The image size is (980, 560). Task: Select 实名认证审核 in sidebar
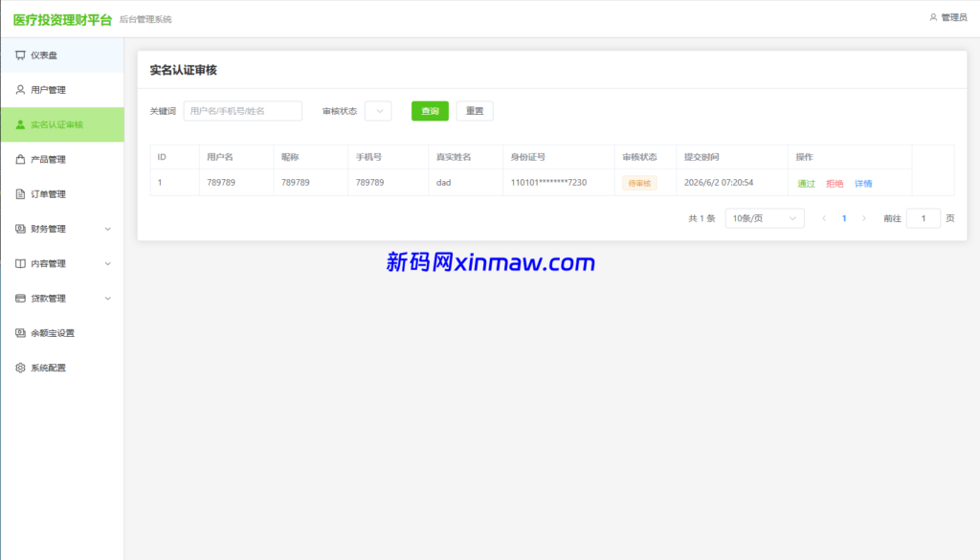[x=62, y=124]
